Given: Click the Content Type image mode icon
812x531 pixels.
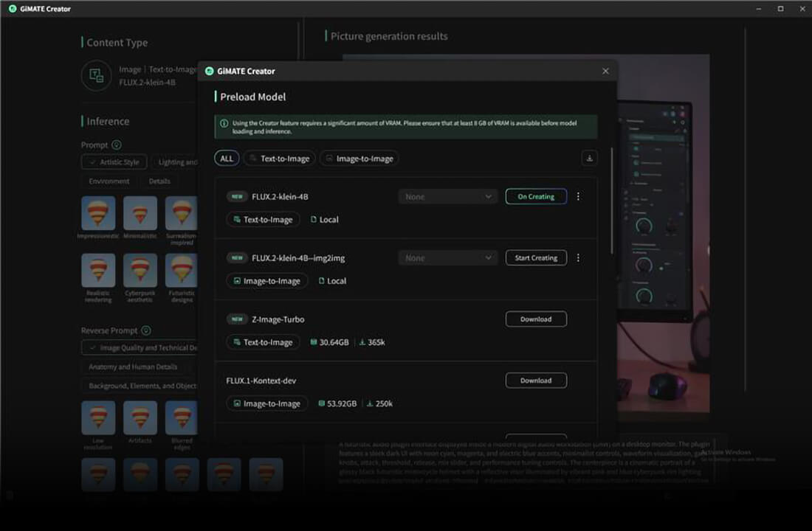Looking at the screenshot, I should pos(96,75).
